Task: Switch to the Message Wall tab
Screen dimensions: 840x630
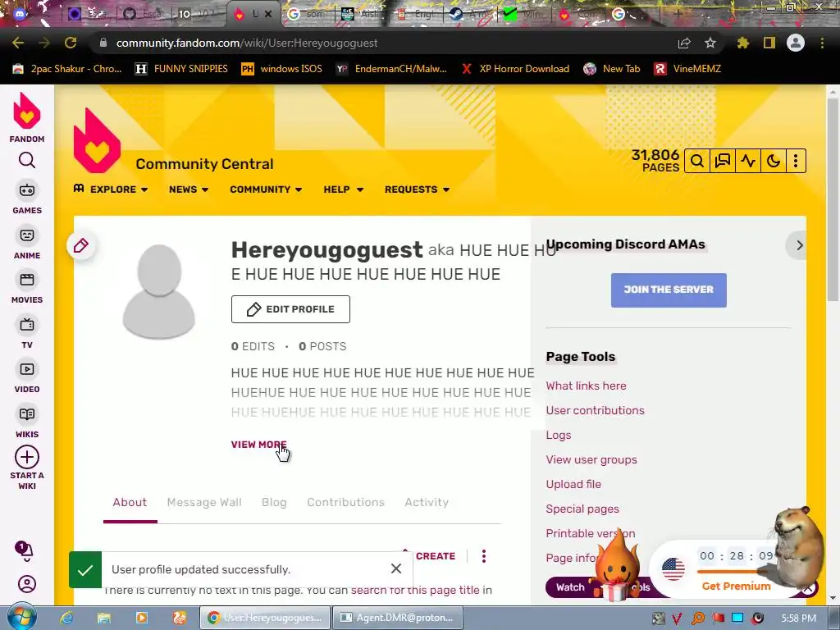Action: (x=204, y=503)
